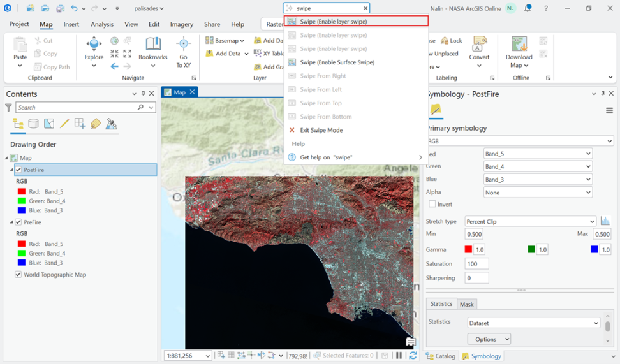The height and width of the screenshot is (364, 620).
Task: Open the Imagery ribbon tab
Action: 182,24
